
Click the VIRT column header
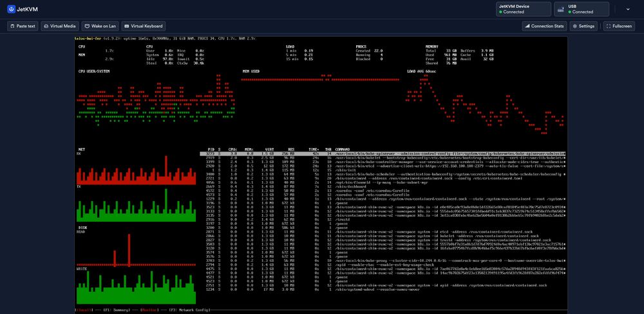268,149
